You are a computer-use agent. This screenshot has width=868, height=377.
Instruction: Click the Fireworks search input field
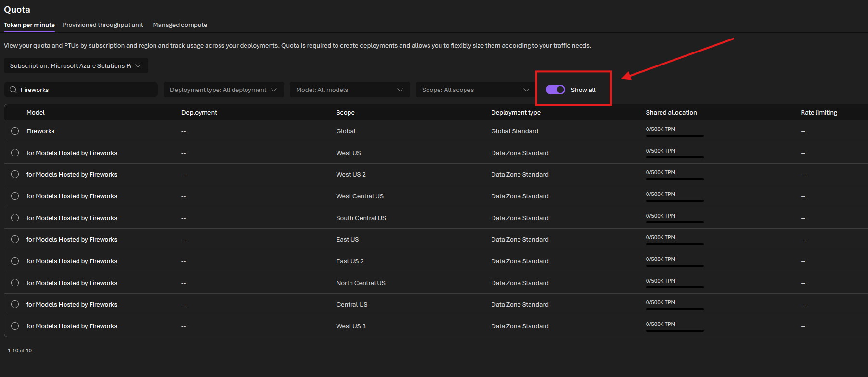click(81, 90)
